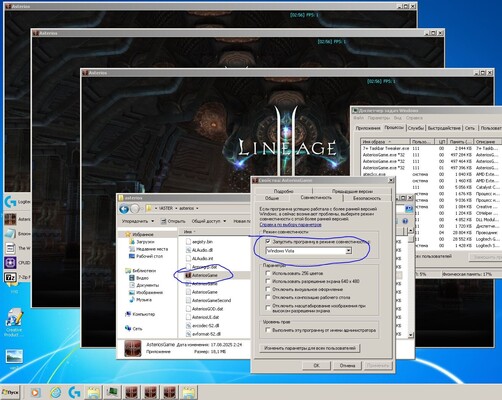Image resolution: width=502 pixels, height=400 pixels.
Task: Open the Предыдущие версии tab
Action: point(352,191)
